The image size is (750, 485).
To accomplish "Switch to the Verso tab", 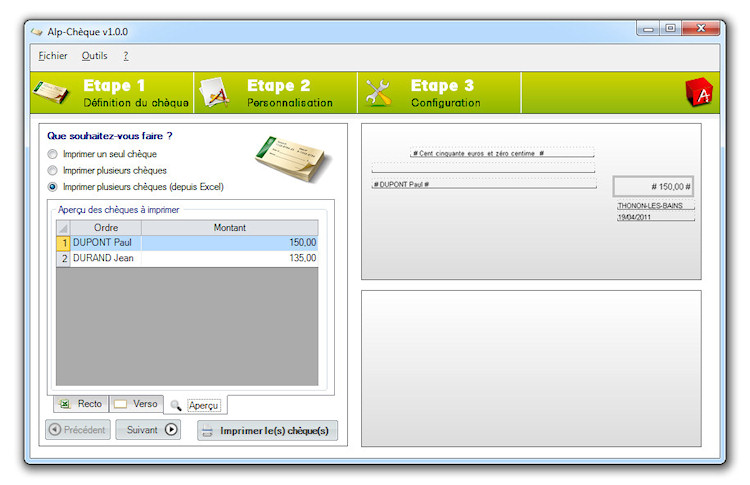I will (x=136, y=404).
